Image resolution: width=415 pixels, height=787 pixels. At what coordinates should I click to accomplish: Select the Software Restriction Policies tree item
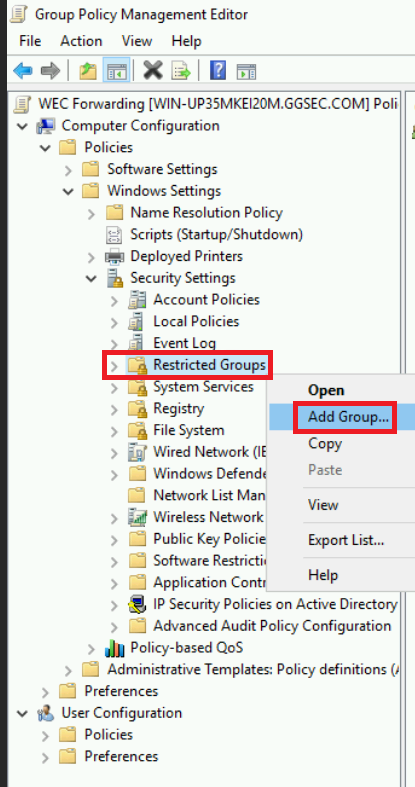210,561
